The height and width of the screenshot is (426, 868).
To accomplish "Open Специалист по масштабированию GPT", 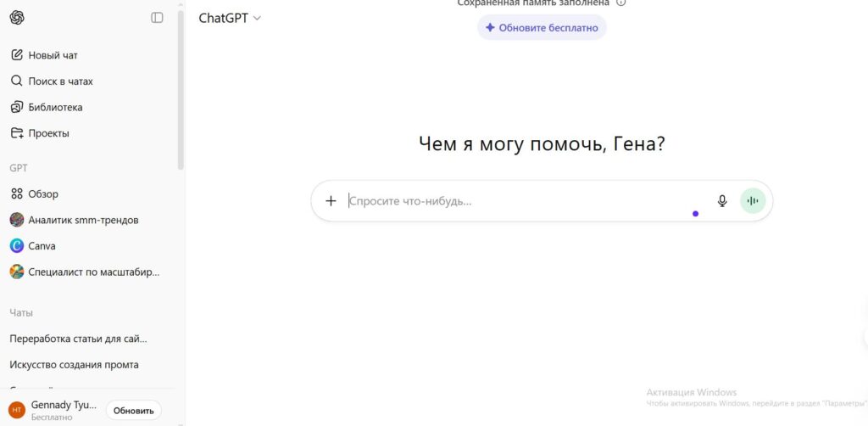I will [93, 272].
